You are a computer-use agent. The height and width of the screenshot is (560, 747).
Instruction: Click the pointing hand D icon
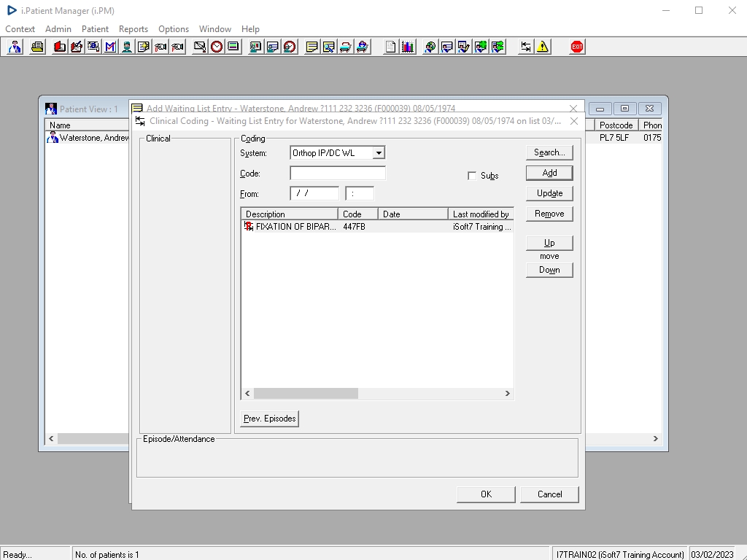point(160,47)
